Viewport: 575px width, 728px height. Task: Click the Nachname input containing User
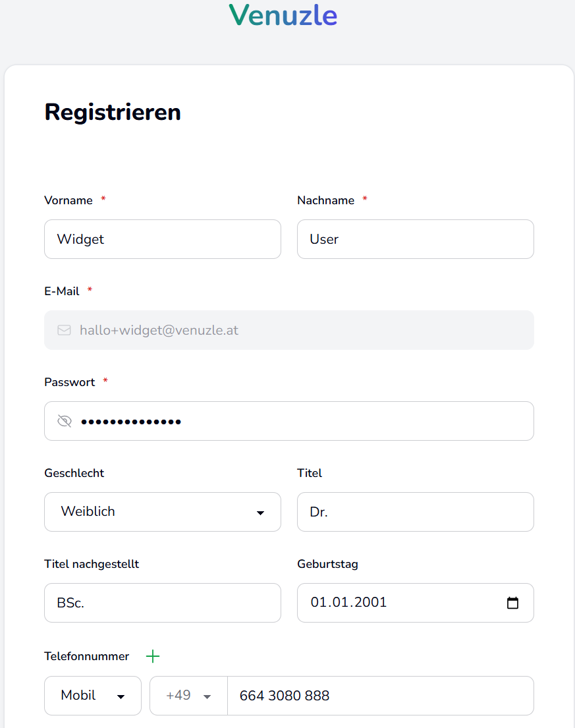[x=415, y=239]
